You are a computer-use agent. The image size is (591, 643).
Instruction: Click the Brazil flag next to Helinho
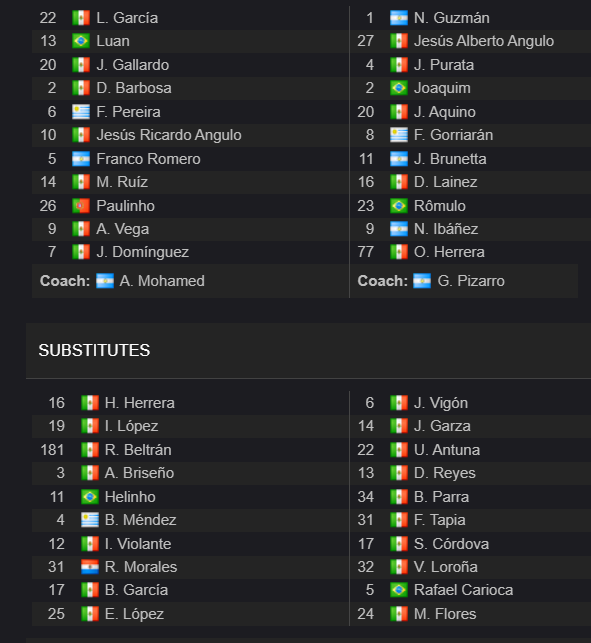pos(90,497)
